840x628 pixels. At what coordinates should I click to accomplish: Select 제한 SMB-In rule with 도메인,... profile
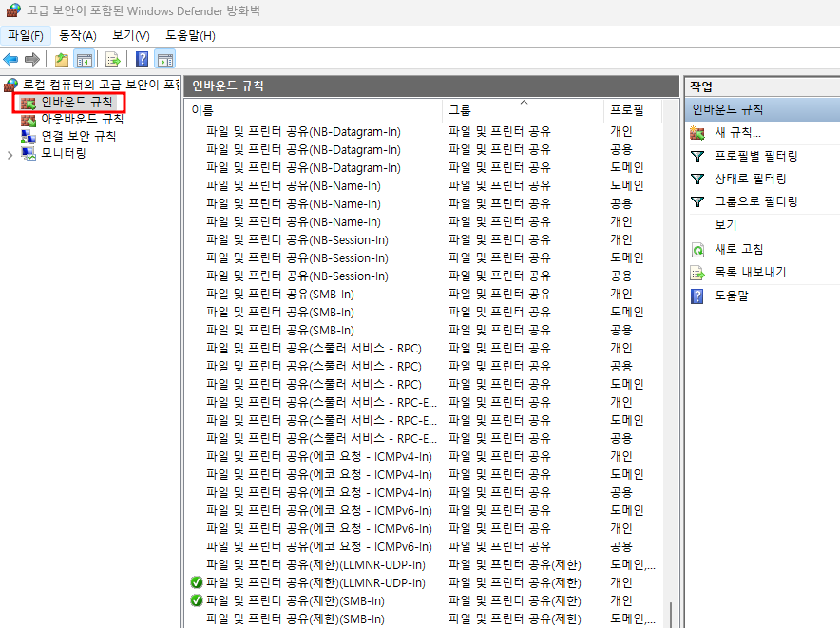pyautogui.click(x=425, y=618)
